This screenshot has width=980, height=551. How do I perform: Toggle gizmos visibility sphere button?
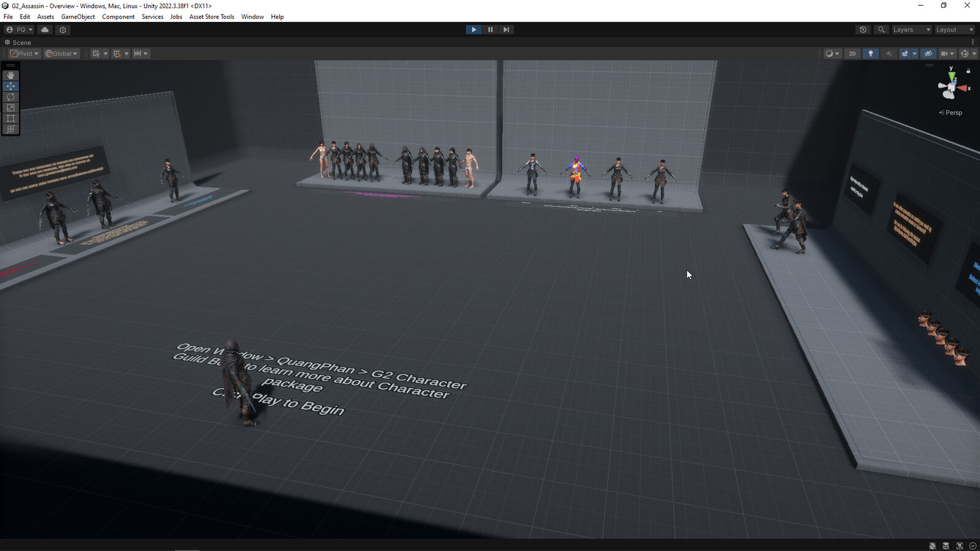964,53
